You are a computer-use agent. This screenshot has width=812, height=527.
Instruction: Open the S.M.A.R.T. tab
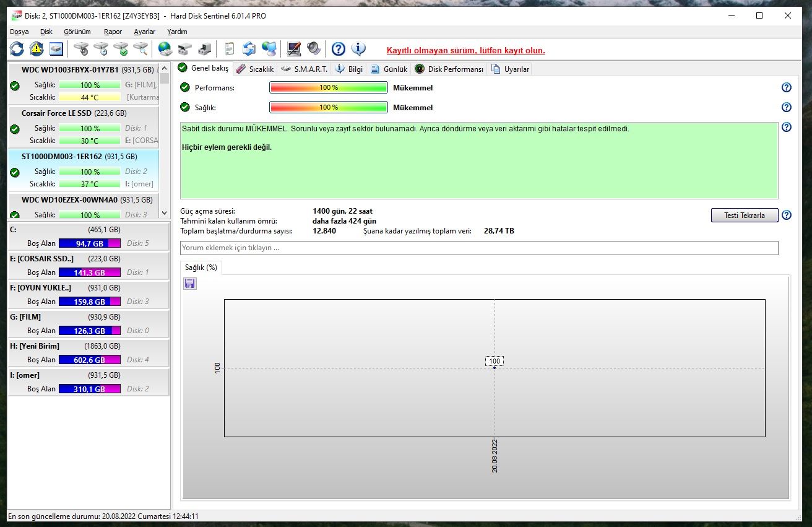[304, 69]
